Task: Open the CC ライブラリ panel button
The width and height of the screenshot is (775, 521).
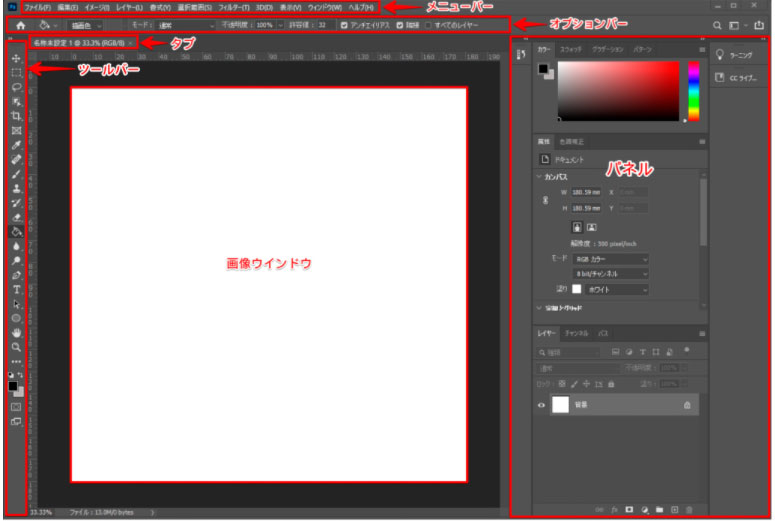Action: point(736,78)
